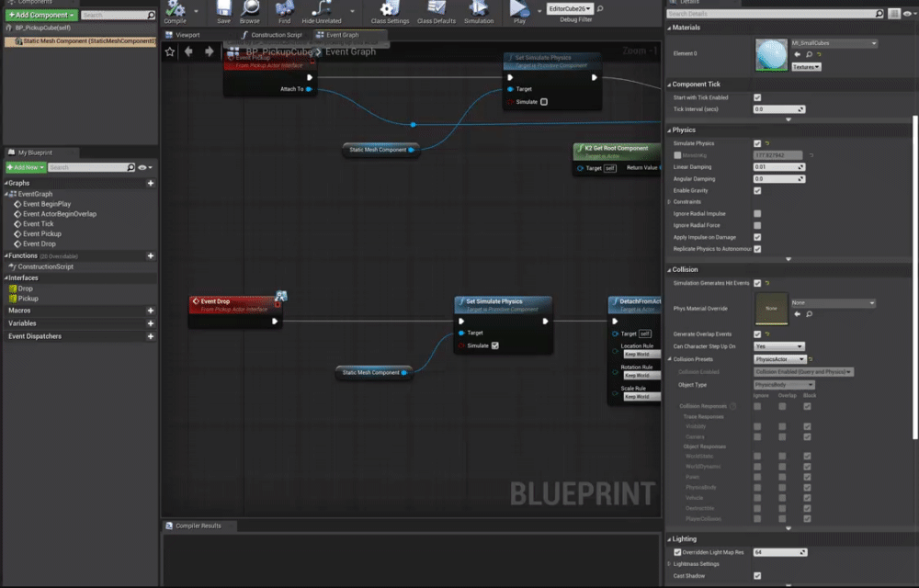Open Class Settings from the toolbar
The height and width of the screenshot is (588, 919).
(x=389, y=8)
